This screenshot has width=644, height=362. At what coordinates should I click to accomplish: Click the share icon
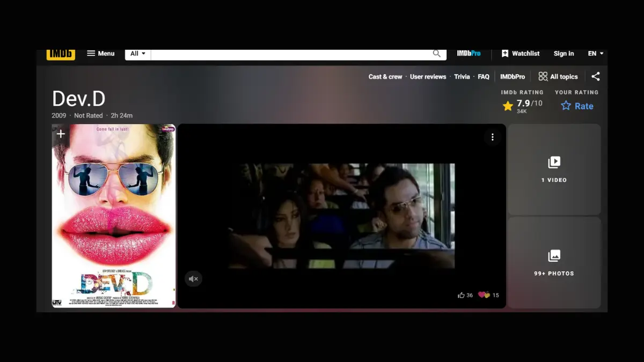click(596, 77)
